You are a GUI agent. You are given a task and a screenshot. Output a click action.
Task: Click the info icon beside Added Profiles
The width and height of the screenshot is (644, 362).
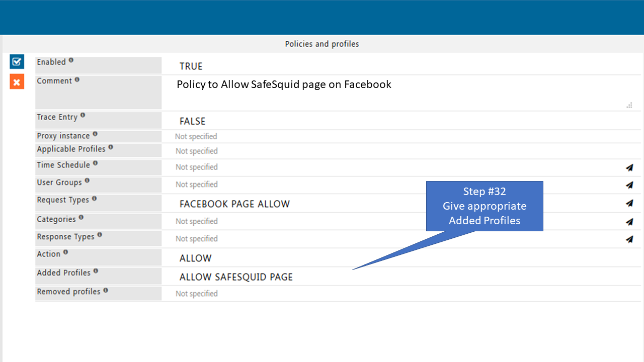coord(96,271)
